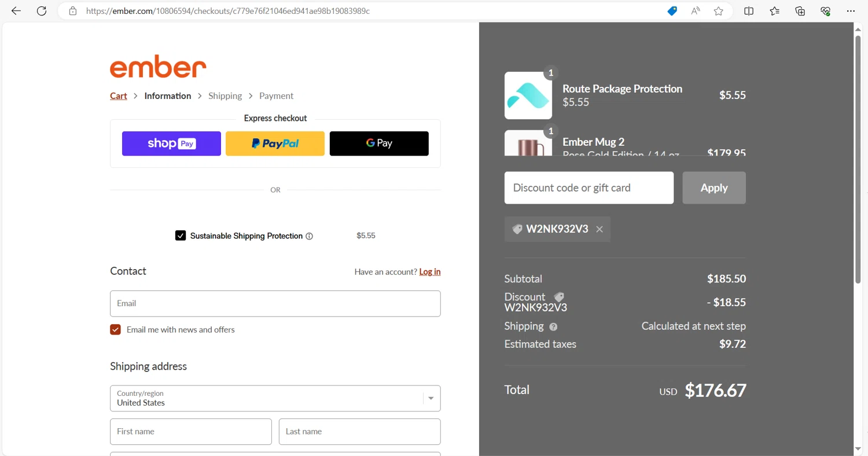The height and width of the screenshot is (456, 868).
Task: Pay with the Shop Pay button
Action: (x=171, y=144)
